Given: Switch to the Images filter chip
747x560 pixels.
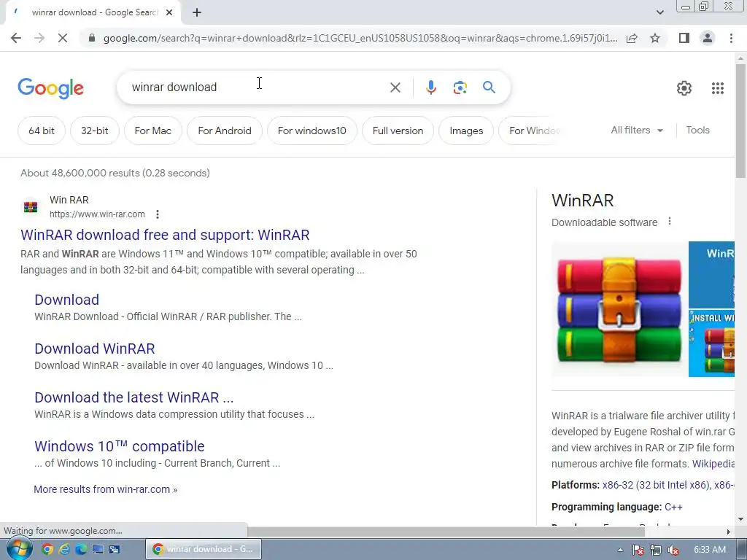Looking at the screenshot, I should pos(466,131).
